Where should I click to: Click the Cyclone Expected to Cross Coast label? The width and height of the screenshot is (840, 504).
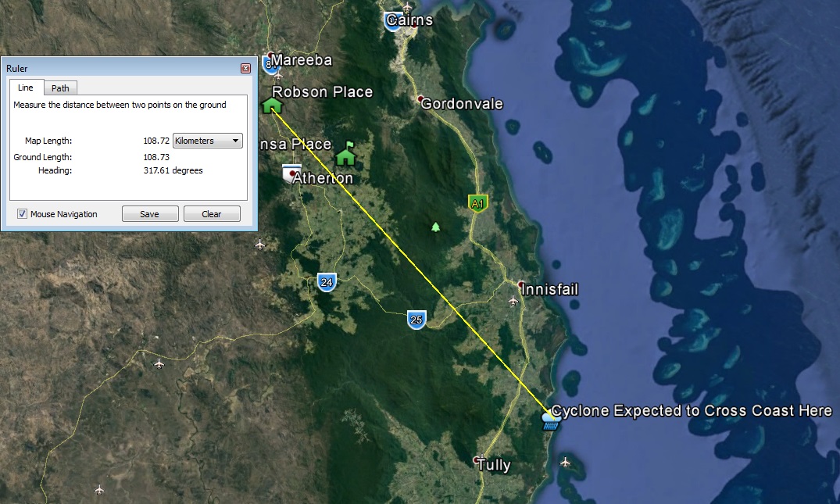[692, 411]
